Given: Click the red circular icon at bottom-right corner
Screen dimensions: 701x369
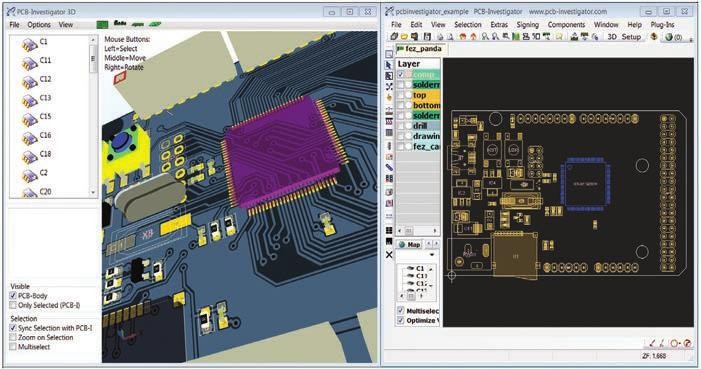Looking at the screenshot, I should pyautogui.click(x=687, y=343).
